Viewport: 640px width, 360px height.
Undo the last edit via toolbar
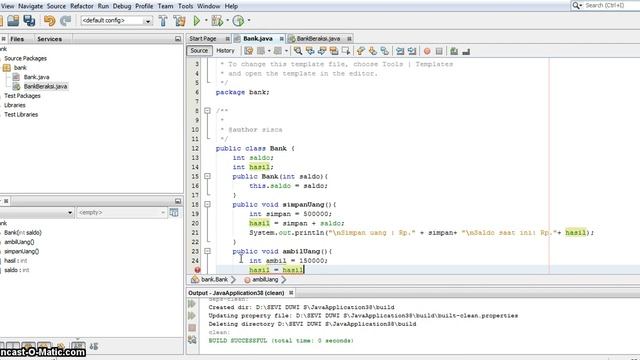coord(49,20)
